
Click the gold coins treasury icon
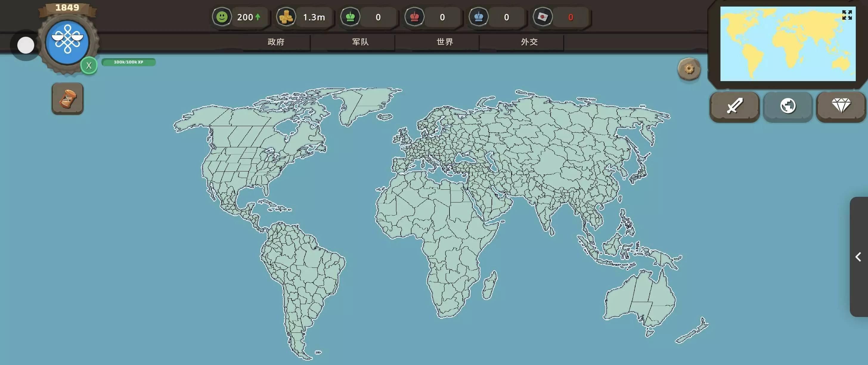(286, 17)
